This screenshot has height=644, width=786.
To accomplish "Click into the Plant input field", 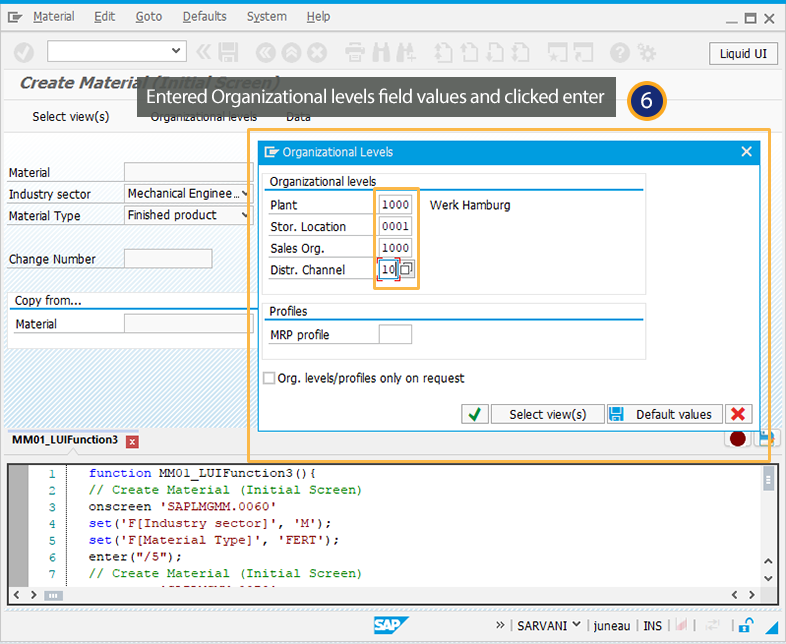I will 395,204.
